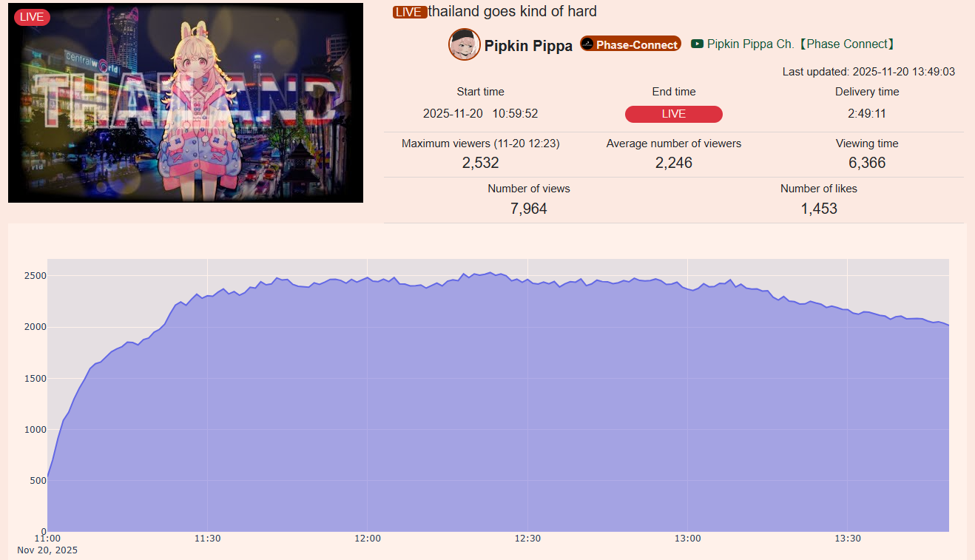This screenshot has height=560, width=975.
Task: Click the 12:00 tick on the chart axis
Action: coord(368,539)
